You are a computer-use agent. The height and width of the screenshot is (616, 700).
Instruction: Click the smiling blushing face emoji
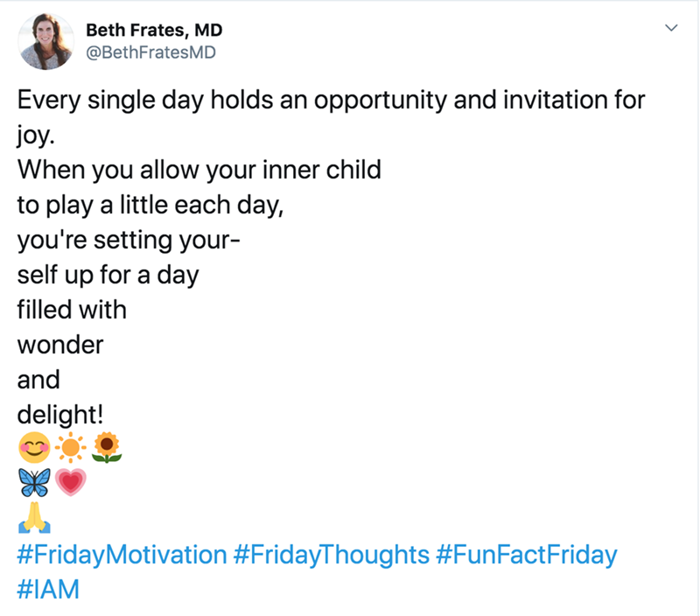pyautogui.click(x=32, y=450)
